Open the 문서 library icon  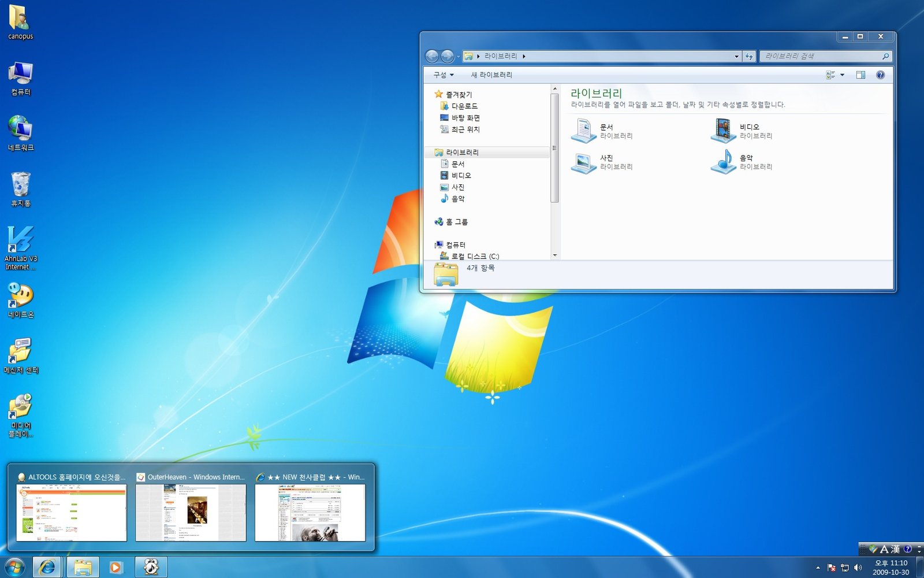(584, 131)
